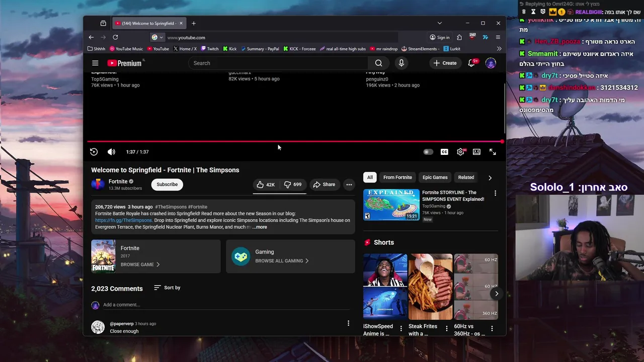Open options for the Steak Frites short
Viewport: 644px width, 362px height.
446,329
